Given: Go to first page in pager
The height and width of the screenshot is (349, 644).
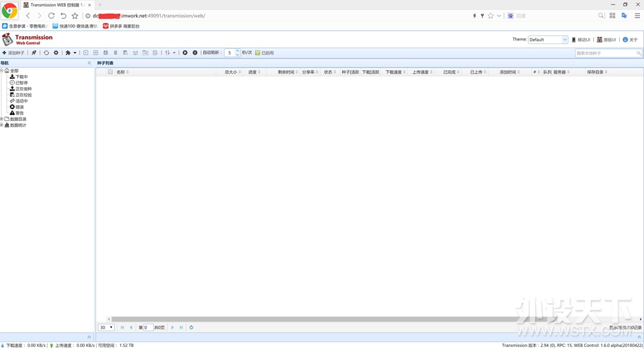Looking at the screenshot, I should (x=122, y=328).
